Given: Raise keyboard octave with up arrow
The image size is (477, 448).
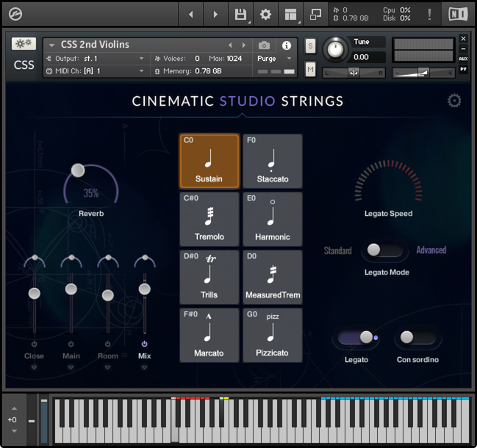Looking at the screenshot, I should pyautogui.click(x=14, y=408).
